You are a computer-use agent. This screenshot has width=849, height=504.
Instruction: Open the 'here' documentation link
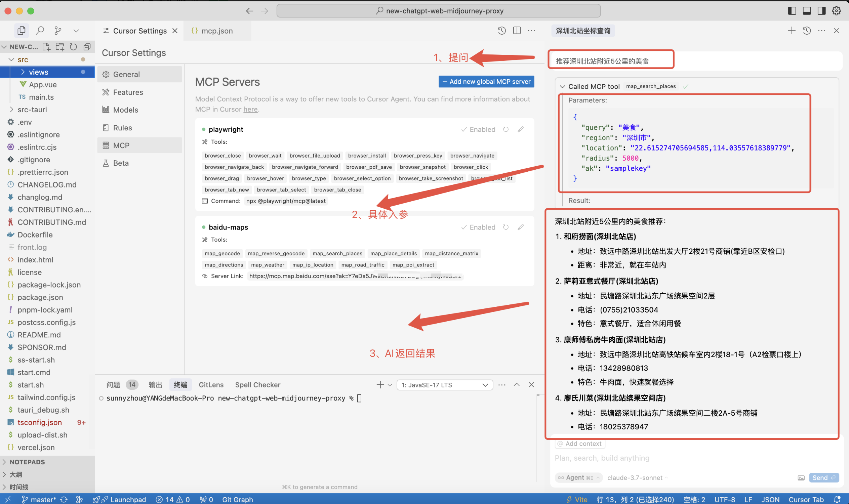coord(250,109)
